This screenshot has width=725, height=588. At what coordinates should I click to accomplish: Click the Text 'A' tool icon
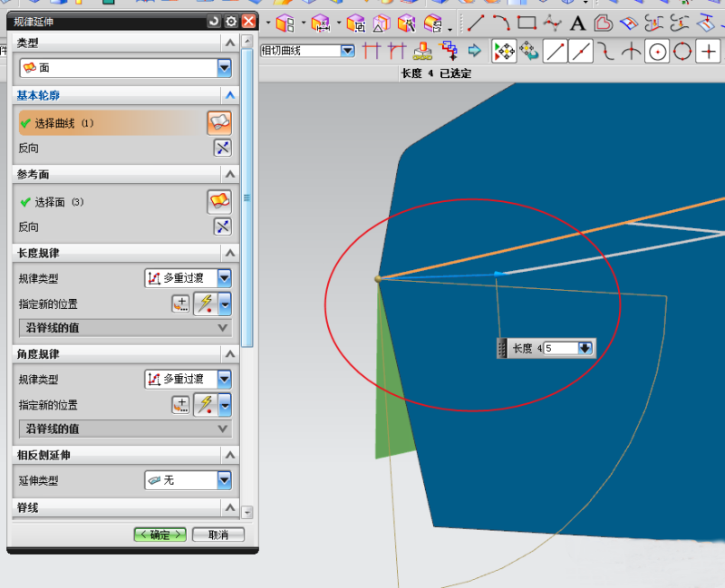(577, 23)
